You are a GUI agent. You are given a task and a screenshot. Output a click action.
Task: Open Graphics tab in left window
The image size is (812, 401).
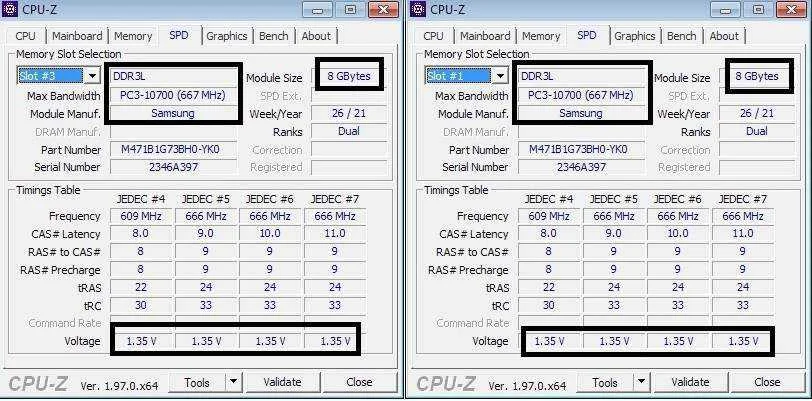click(227, 36)
